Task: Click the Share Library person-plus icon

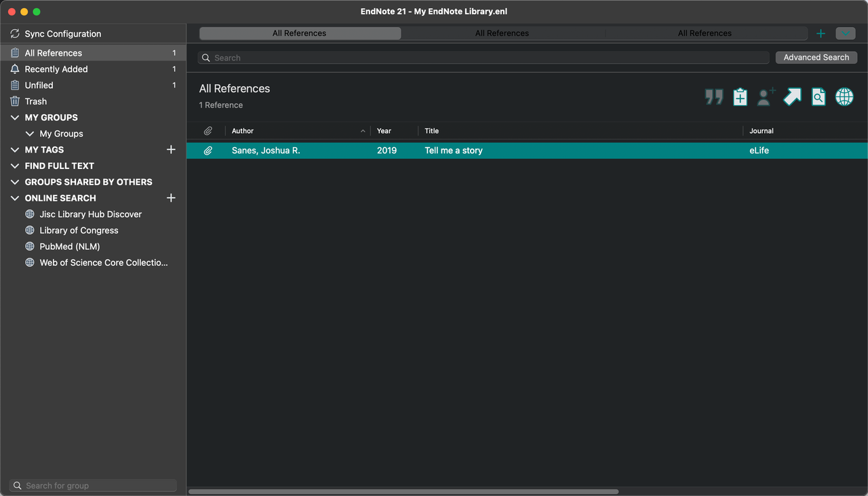Action: [766, 97]
